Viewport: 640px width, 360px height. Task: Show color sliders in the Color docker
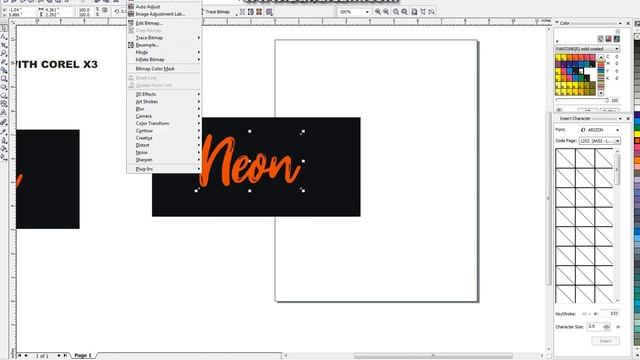[600, 39]
